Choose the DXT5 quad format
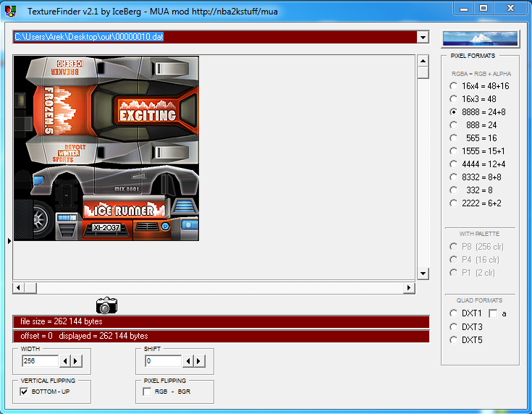This screenshot has height=414, width=532. [454, 340]
